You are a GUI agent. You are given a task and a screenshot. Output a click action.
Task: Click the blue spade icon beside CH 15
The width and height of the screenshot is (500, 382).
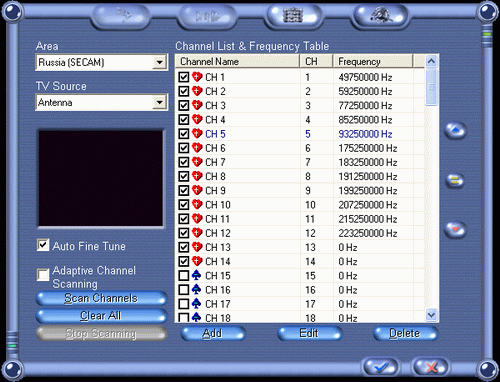[x=197, y=275]
